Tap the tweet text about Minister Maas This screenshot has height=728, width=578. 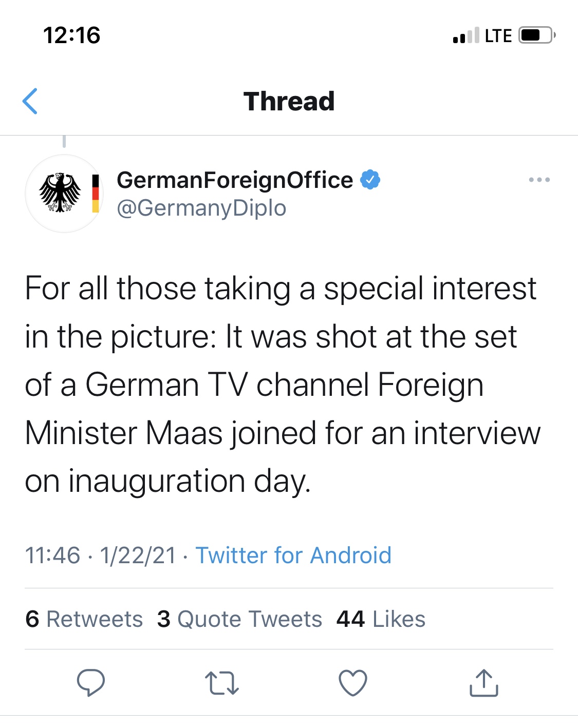pos(283,385)
